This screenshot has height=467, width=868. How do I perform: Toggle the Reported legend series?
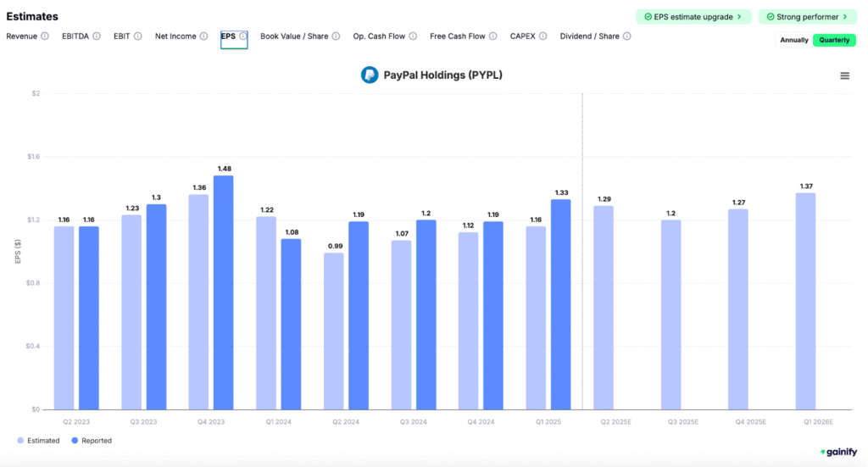(x=92, y=441)
